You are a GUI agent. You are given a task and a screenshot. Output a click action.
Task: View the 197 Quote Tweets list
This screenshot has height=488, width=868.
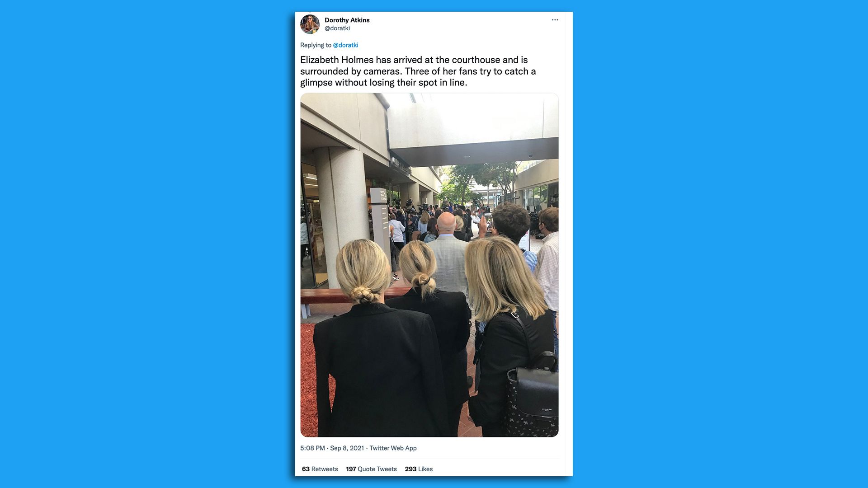pyautogui.click(x=371, y=469)
